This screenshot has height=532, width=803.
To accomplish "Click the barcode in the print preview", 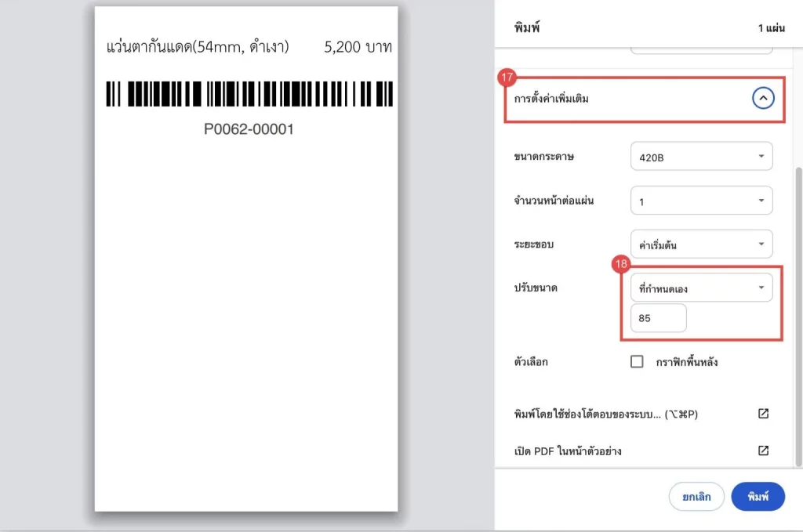I will (249, 93).
